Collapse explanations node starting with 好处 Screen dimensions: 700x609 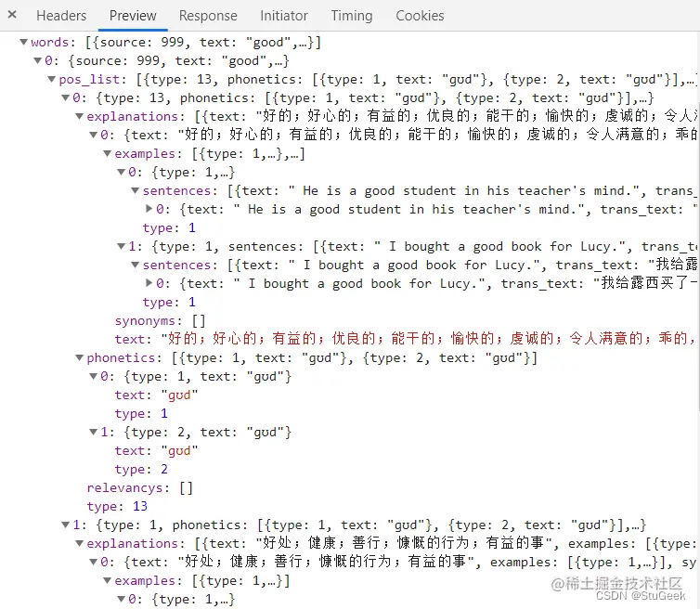point(80,543)
